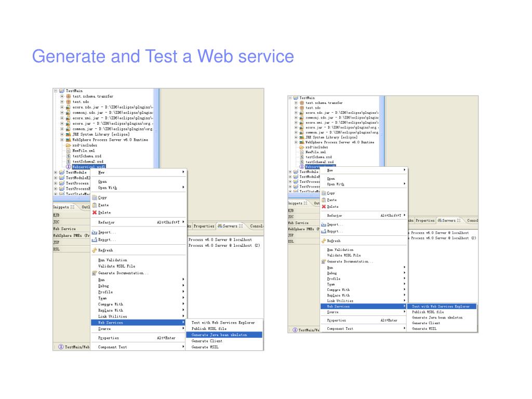The width and height of the screenshot is (532, 399).
Task: Close Servers tab in left screenshot
Action: tap(241, 226)
